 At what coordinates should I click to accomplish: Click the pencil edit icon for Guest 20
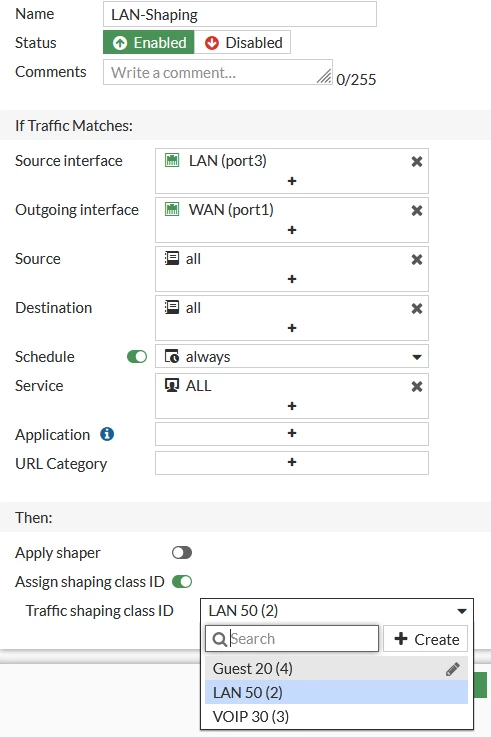point(452,669)
